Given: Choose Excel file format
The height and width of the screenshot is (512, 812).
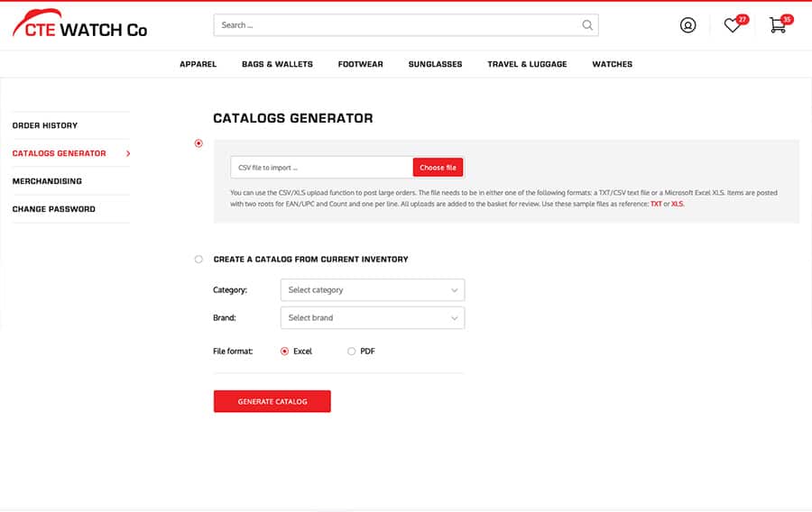Looking at the screenshot, I should (285, 352).
